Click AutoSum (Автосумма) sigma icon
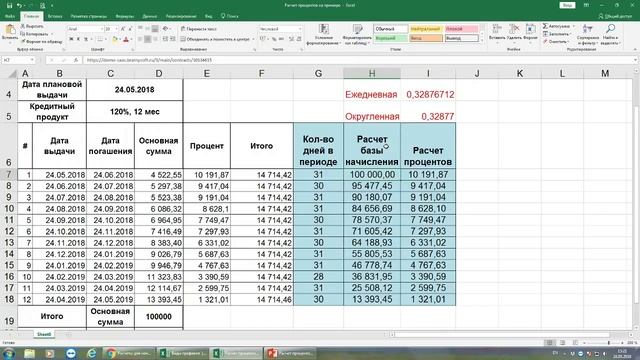 click(x=545, y=26)
